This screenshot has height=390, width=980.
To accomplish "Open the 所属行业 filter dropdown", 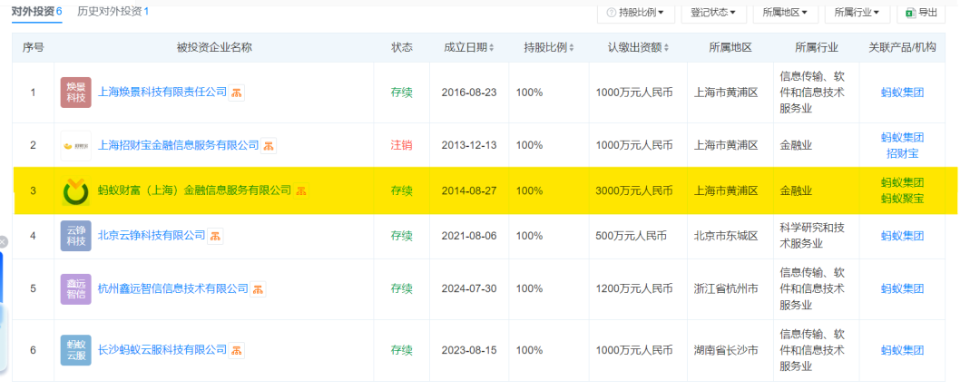I will coord(857,12).
